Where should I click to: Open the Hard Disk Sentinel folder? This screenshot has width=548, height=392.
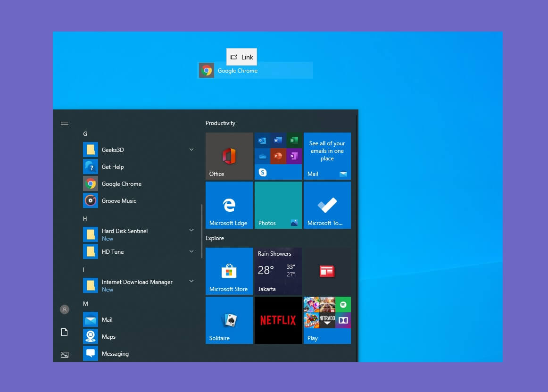click(x=138, y=234)
